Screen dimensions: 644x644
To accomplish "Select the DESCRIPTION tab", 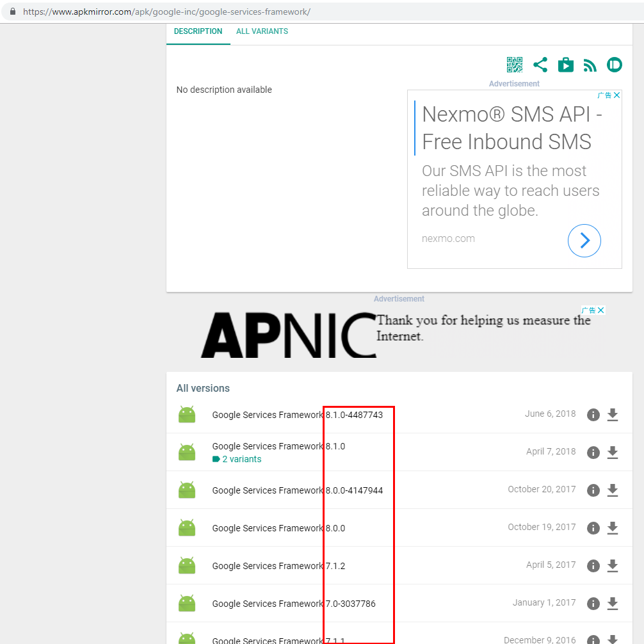I will [x=198, y=31].
